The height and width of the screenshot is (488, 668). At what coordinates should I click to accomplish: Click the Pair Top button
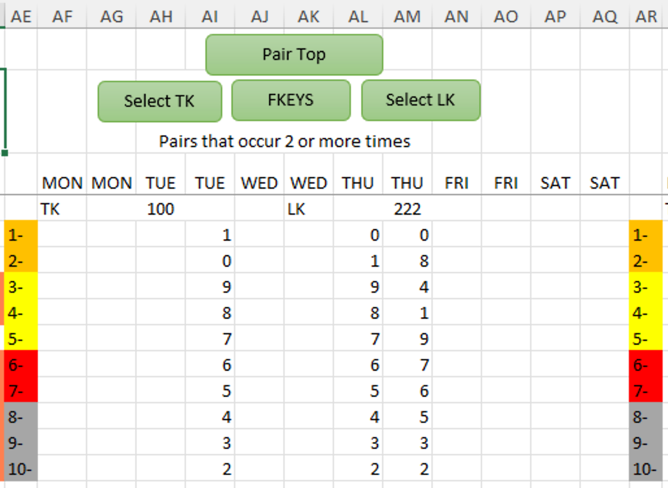tap(294, 55)
